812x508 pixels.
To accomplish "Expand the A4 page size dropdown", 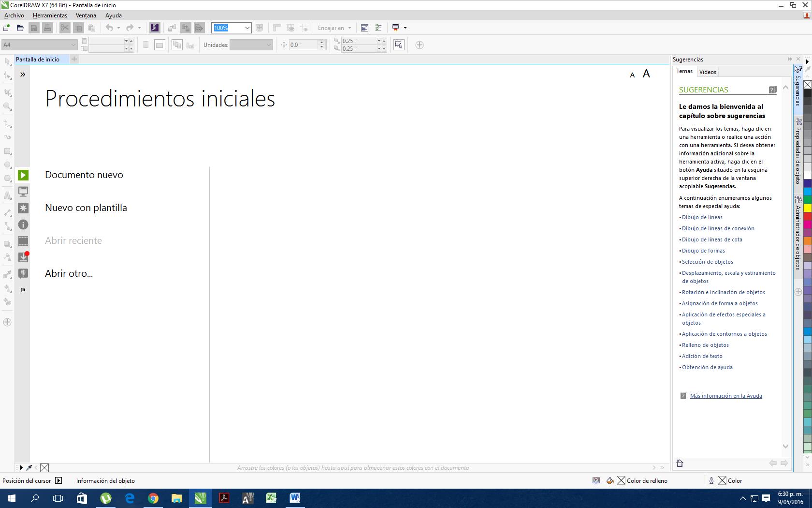I will tap(73, 44).
